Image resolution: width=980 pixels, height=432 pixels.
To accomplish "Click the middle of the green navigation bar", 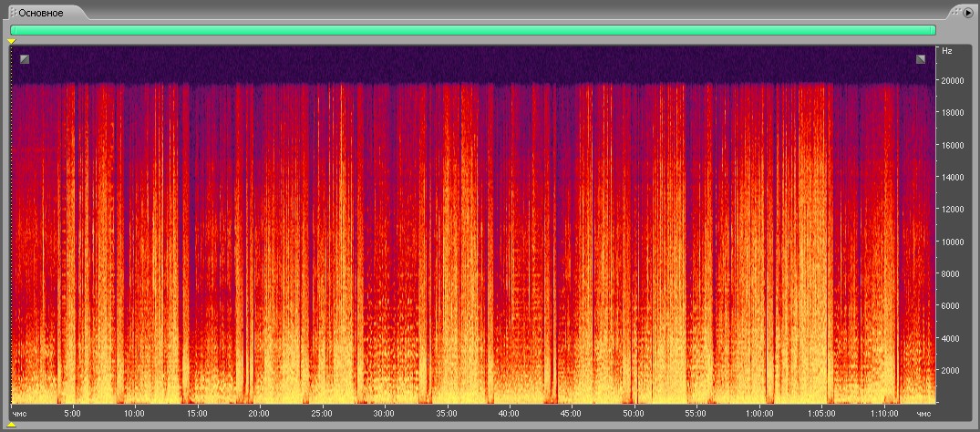I will pos(472,30).
